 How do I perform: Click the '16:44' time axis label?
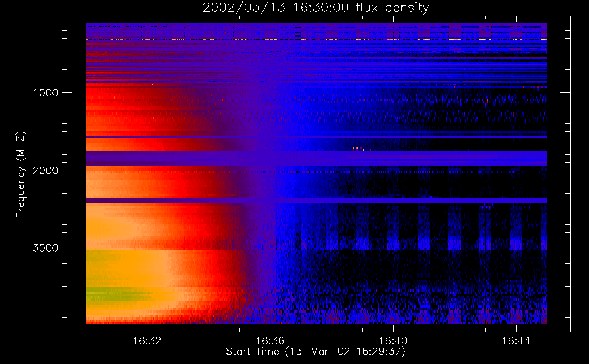(516, 341)
